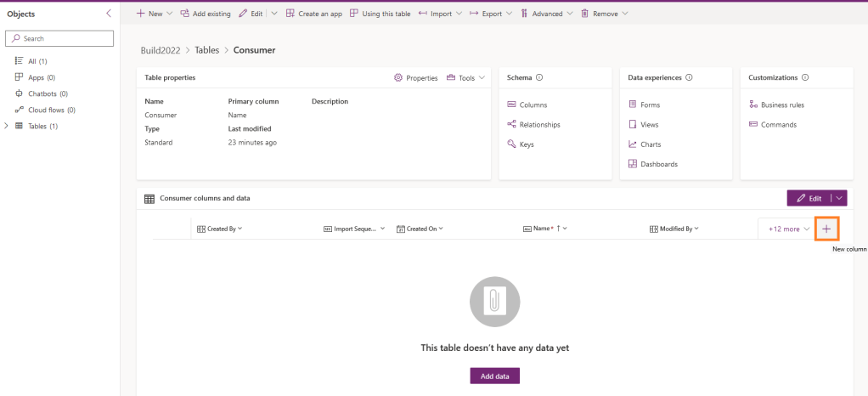Screen dimensions: 868x396
Task: Open the +12 more columns dropdown
Action: (x=789, y=229)
